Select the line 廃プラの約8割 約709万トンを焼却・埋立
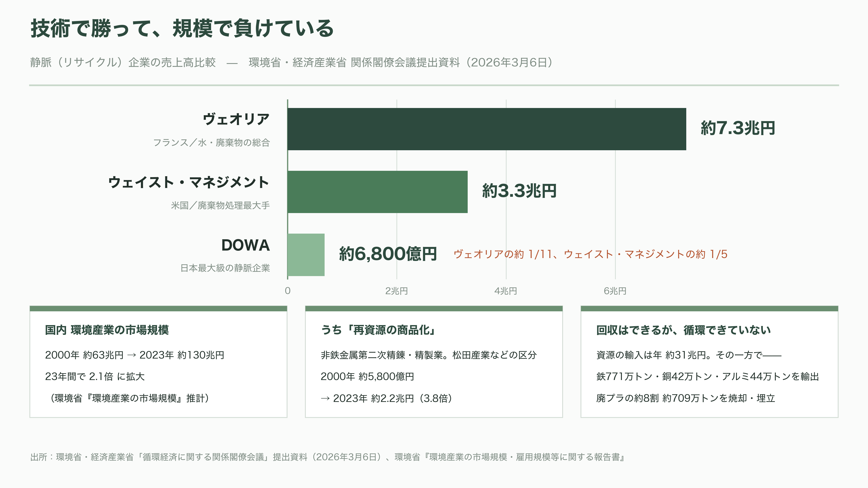The image size is (868, 488). (x=686, y=398)
